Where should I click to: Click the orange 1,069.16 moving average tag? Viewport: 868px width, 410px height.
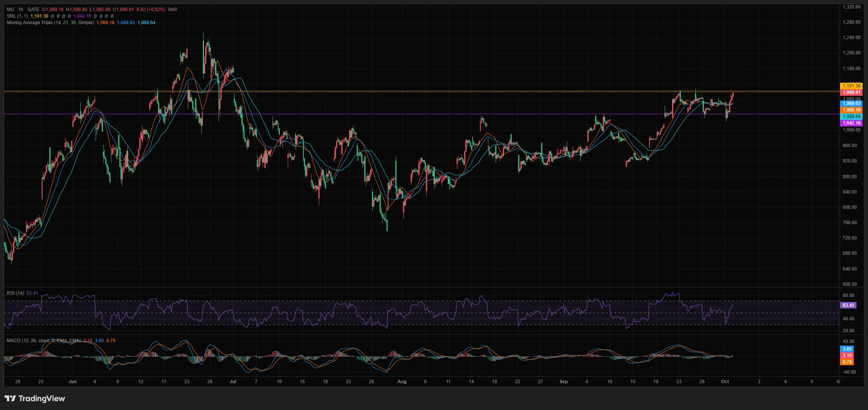pyautogui.click(x=851, y=110)
